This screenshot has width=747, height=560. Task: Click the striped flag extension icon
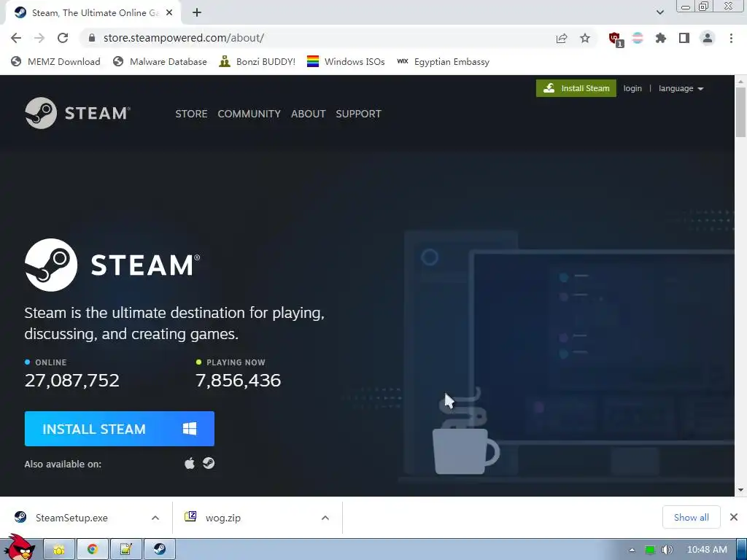[x=638, y=38]
